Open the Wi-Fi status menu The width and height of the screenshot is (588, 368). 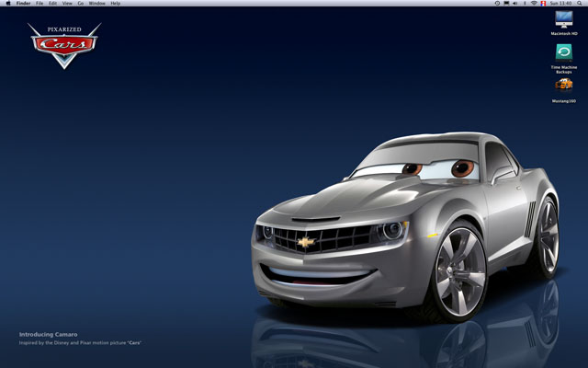click(534, 3)
